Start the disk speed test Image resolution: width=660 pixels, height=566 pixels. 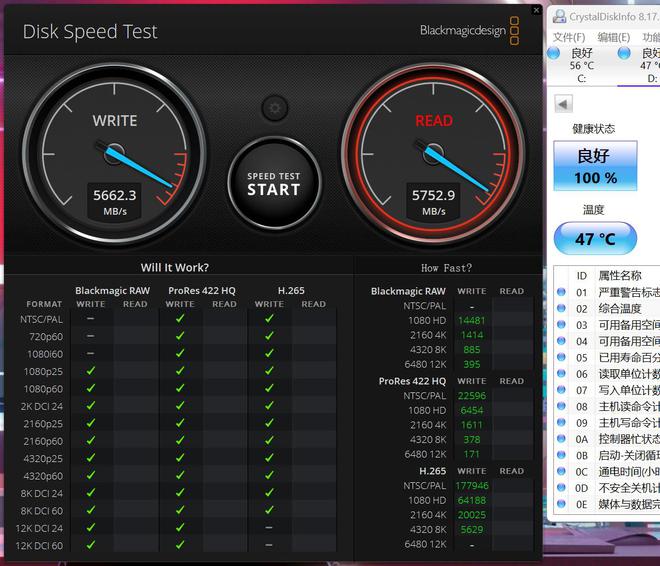point(274,184)
